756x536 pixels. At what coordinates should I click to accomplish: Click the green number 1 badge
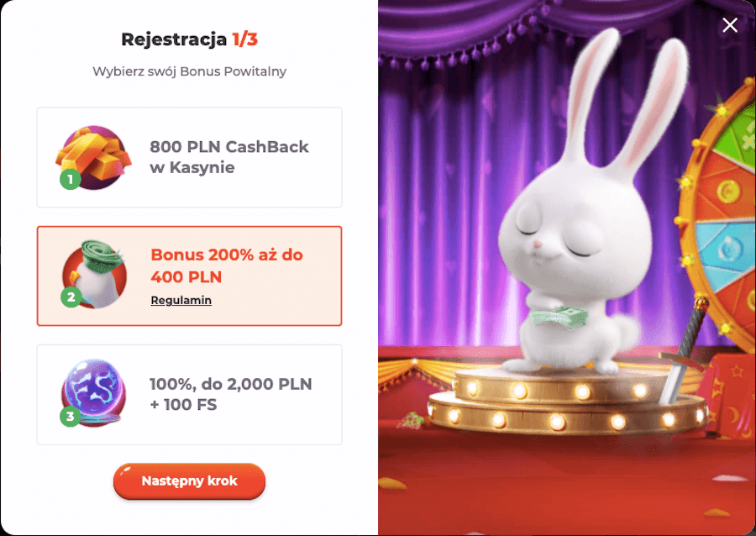click(x=71, y=179)
